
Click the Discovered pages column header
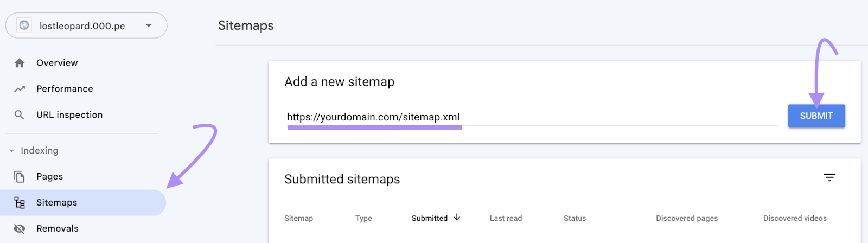686,219
